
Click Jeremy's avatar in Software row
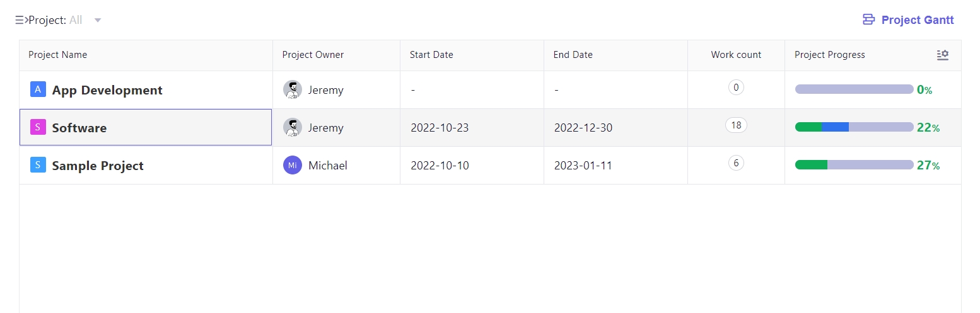(293, 127)
